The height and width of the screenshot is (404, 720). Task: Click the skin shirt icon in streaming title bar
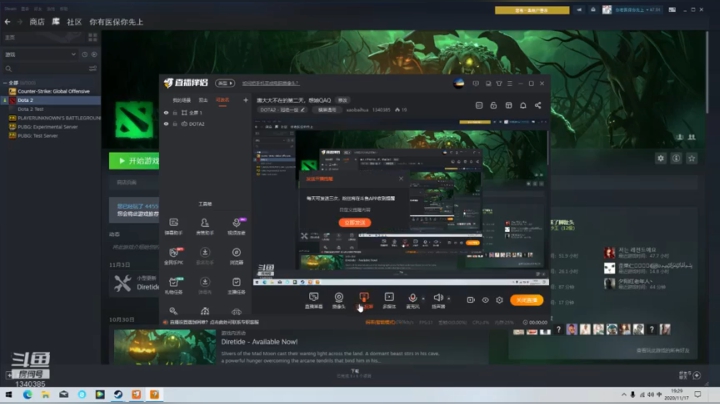(x=499, y=84)
